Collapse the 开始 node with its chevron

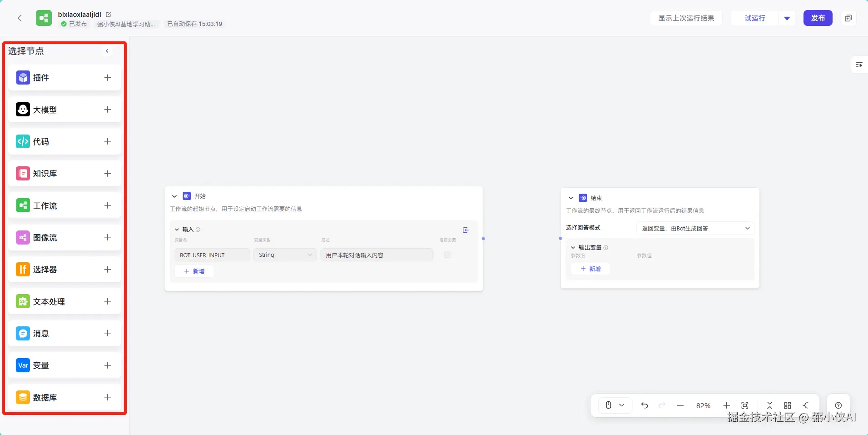click(x=174, y=196)
